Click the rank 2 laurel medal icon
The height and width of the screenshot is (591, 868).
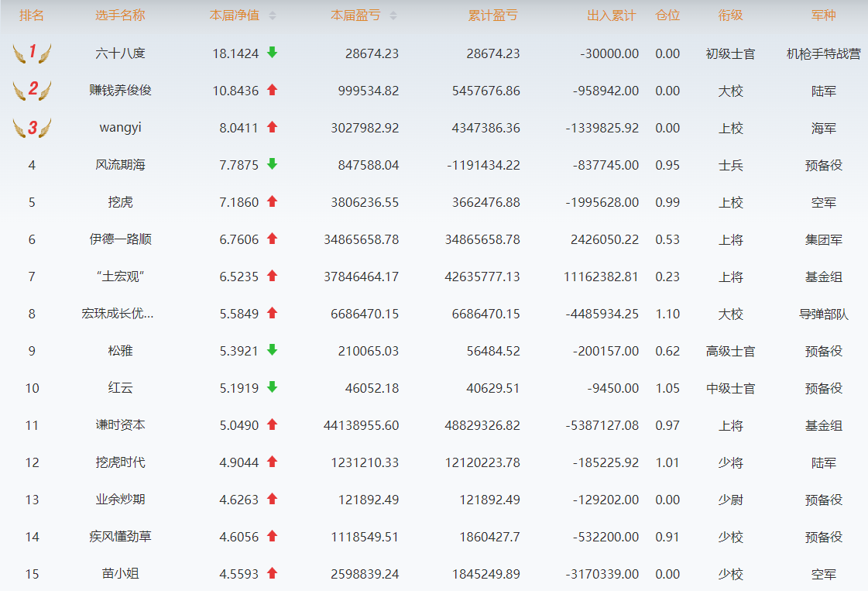click(x=32, y=91)
